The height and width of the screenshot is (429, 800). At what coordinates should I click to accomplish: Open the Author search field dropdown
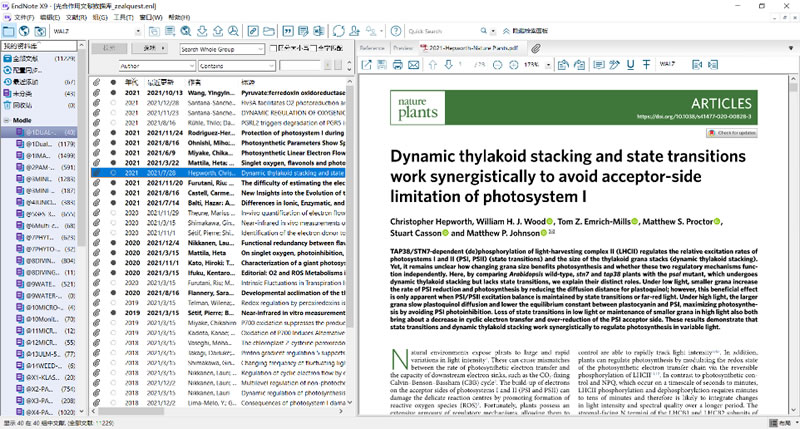(191, 66)
